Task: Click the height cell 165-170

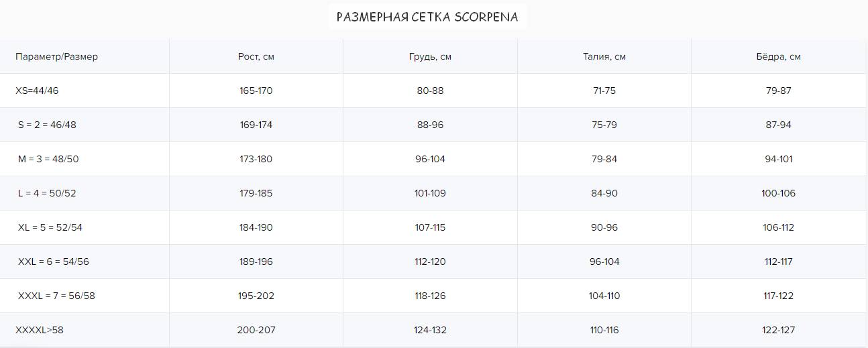Action: (x=256, y=91)
